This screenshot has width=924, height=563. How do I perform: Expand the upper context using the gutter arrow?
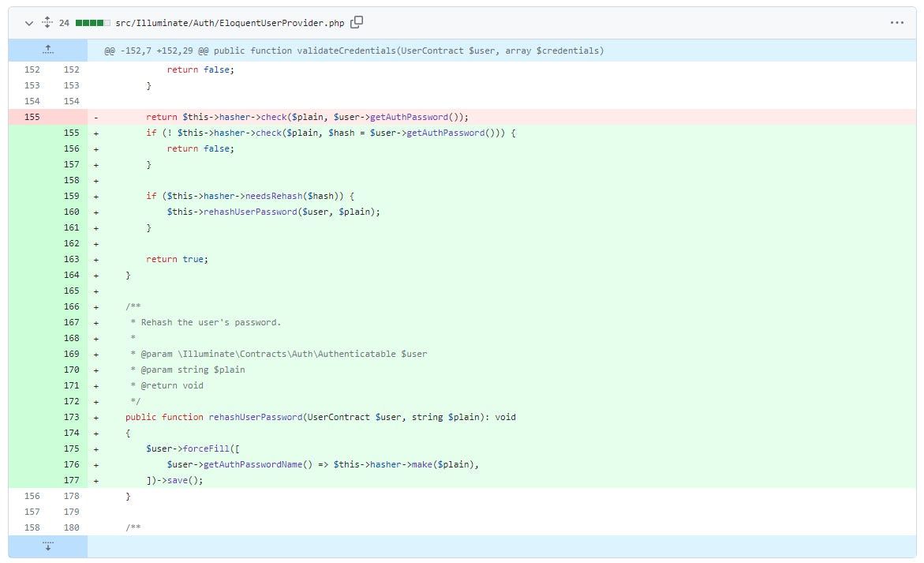coord(48,50)
